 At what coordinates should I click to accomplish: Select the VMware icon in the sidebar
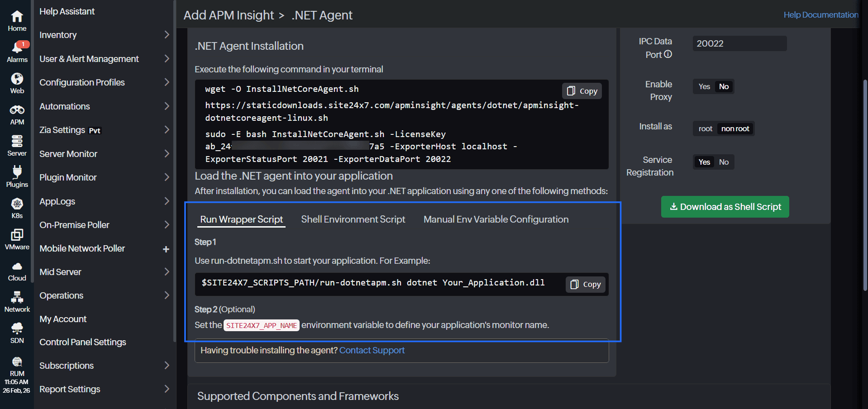coord(17,238)
